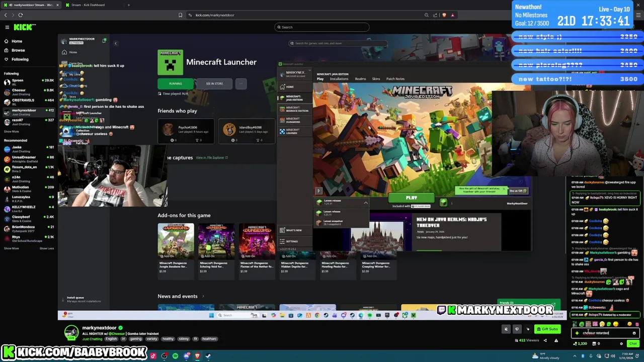Open the Kick hamburger sidebar menu
This screenshot has width=644, height=362.
pos(7,27)
